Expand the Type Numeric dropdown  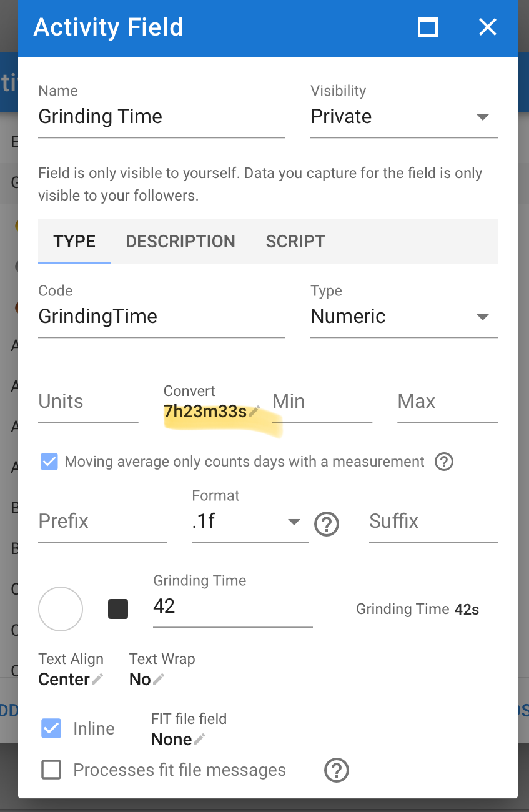click(x=404, y=317)
